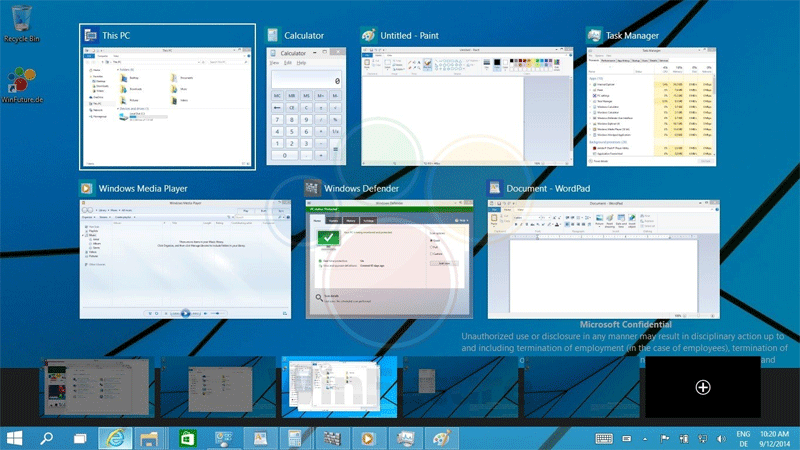This screenshot has height=450, width=800.
Task: Add a new virtual desktop
Action: 702,387
